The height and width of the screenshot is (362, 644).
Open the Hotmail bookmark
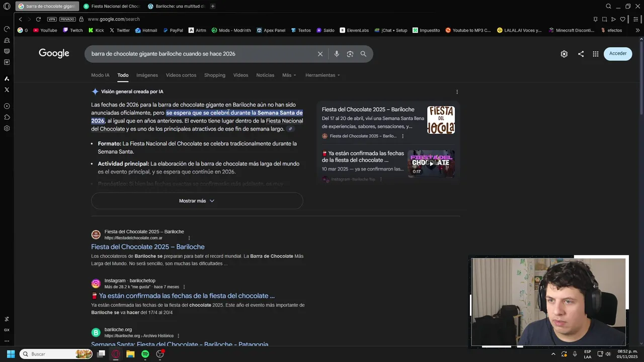pos(146,30)
